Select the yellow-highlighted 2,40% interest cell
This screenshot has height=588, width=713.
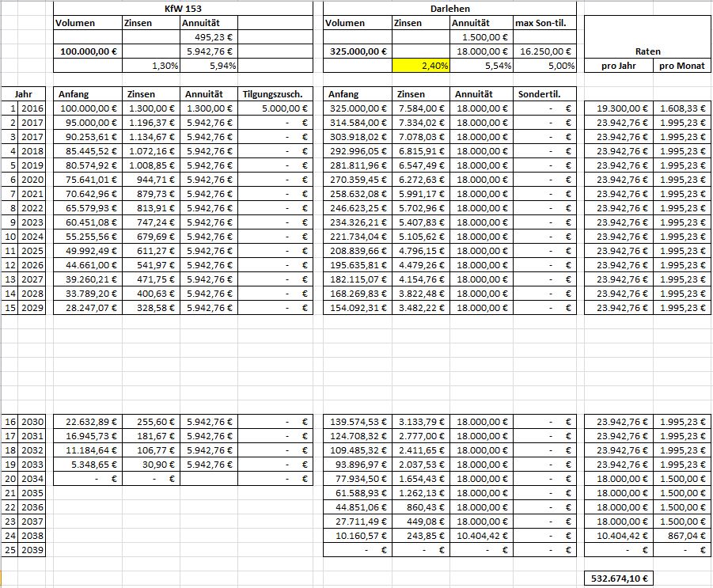(x=421, y=66)
